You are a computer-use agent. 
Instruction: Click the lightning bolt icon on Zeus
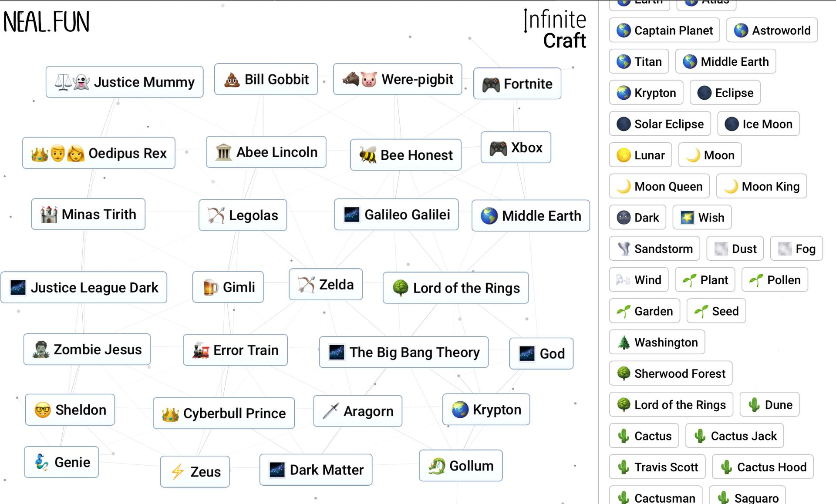tap(178, 472)
